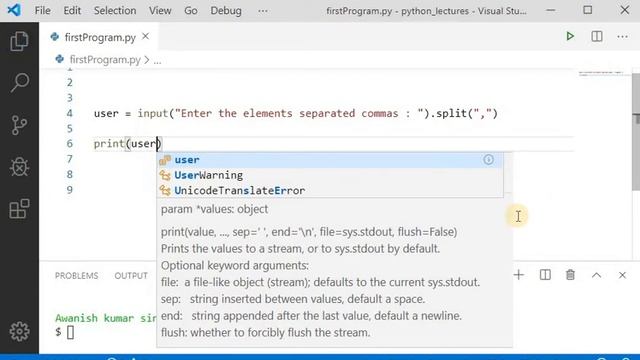Screen dimensions: 640x360
Task: Click line number 8 in the gutter
Action: pyautogui.click(x=70, y=174)
